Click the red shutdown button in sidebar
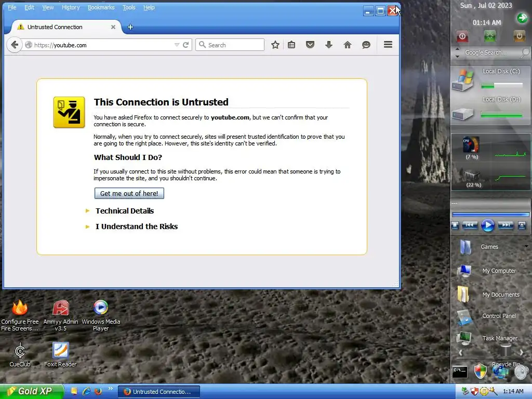Screen dimensions: 532x399 coord(462,36)
